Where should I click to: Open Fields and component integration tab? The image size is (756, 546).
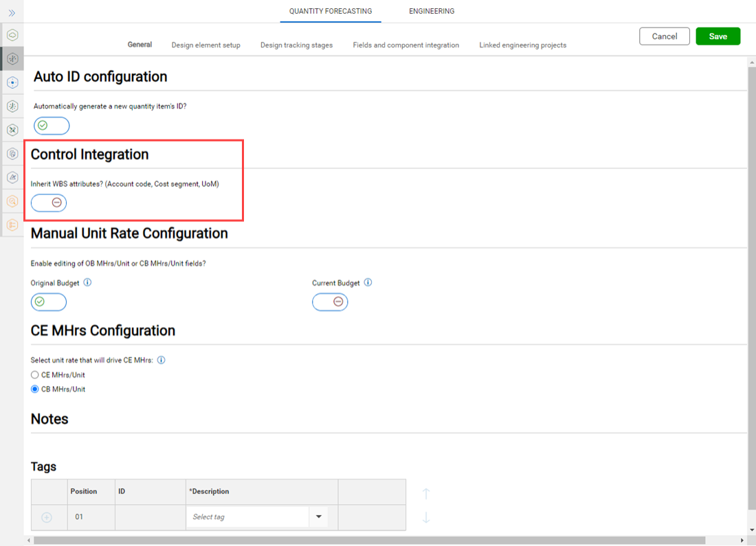406,45
